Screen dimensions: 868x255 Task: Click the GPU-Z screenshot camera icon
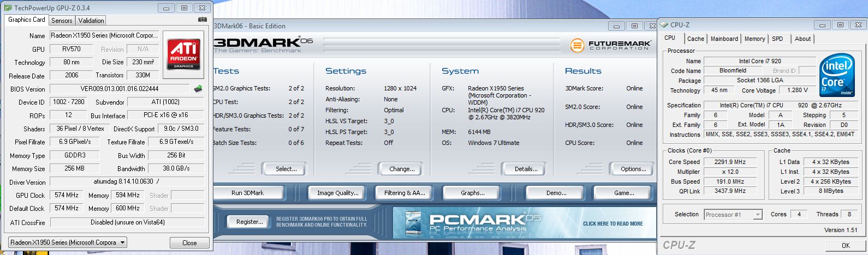tap(203, 20)
